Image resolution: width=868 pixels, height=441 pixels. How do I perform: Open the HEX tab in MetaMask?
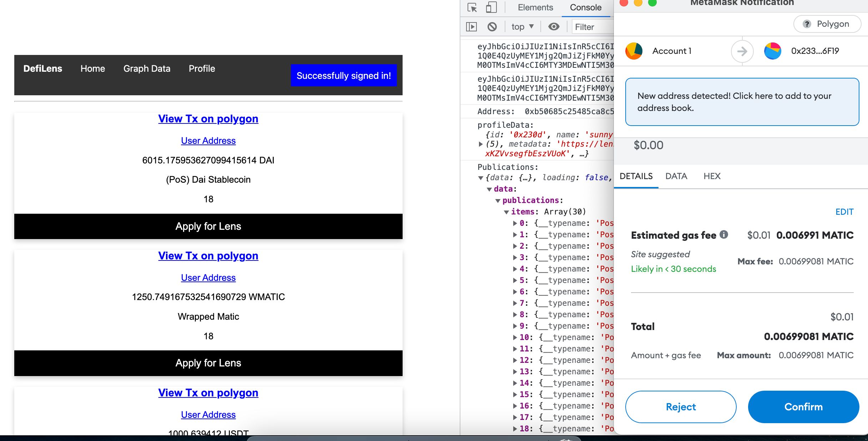click(x=712, y=176)
